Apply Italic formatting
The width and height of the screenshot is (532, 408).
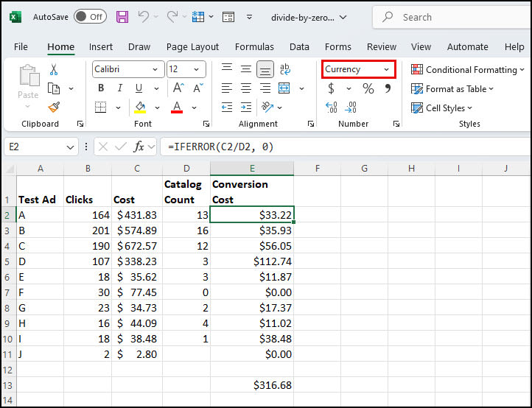[120, 88]
